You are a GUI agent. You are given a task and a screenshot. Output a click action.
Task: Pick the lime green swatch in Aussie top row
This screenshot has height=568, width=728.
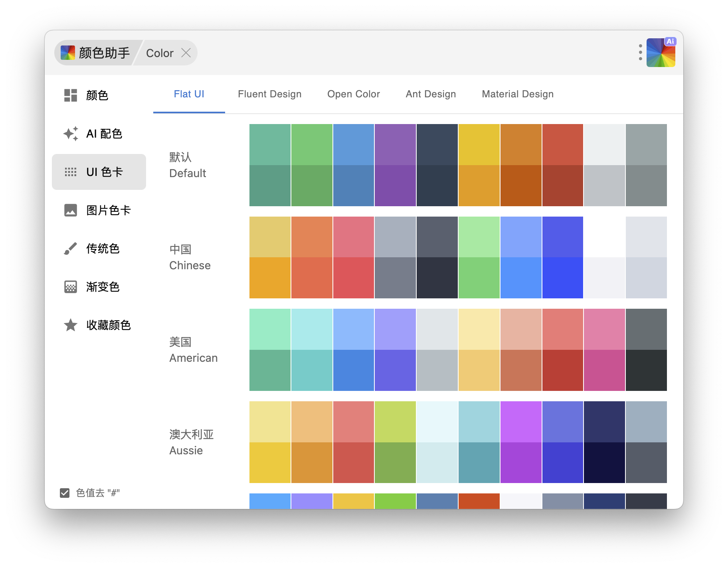tap(395, 422)
